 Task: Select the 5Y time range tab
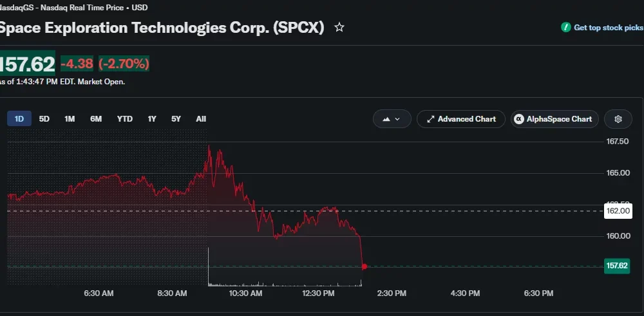(176, 119)
